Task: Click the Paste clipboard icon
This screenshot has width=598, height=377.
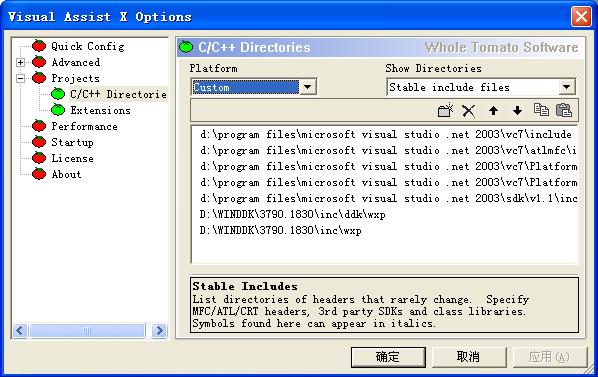Action: (564, 110)
